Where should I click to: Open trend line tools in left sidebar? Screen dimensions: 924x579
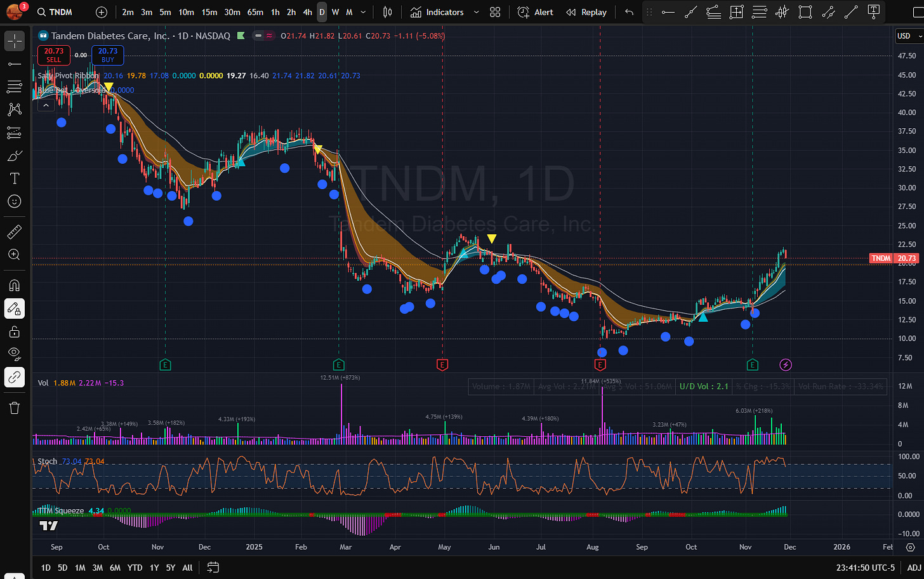[x=14, y=64]
